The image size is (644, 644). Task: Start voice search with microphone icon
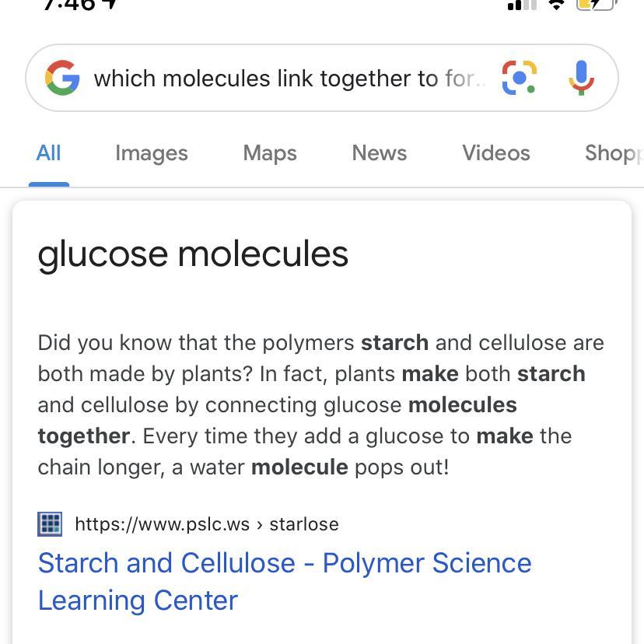pos(581,78)
